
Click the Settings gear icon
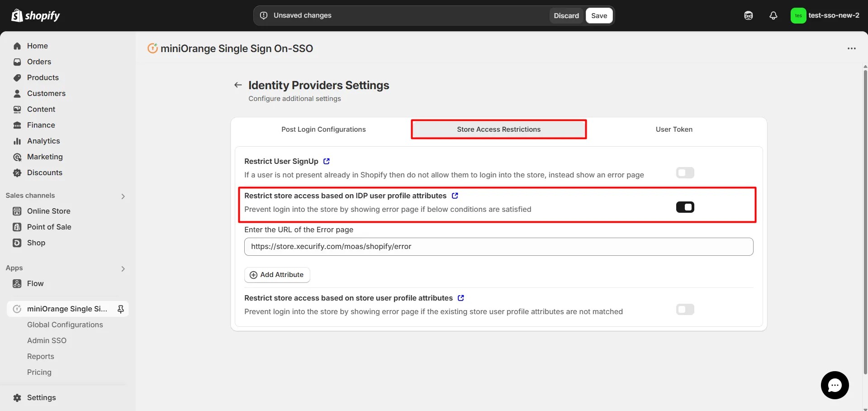tap(17, 398)
